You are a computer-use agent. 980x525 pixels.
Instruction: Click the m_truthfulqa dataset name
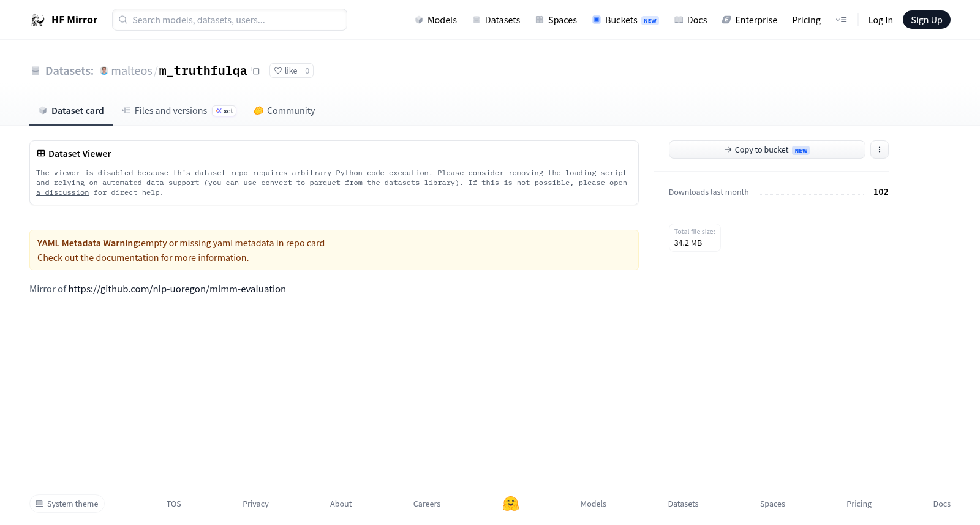(203, 70)
